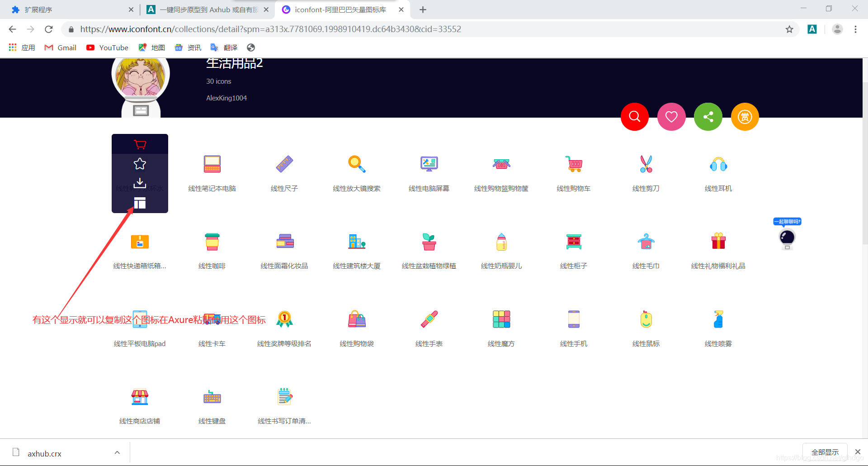Pick the 线性书写订单清单 notepad icon
This screenshot has width=868, height=466.
point(284,397)
